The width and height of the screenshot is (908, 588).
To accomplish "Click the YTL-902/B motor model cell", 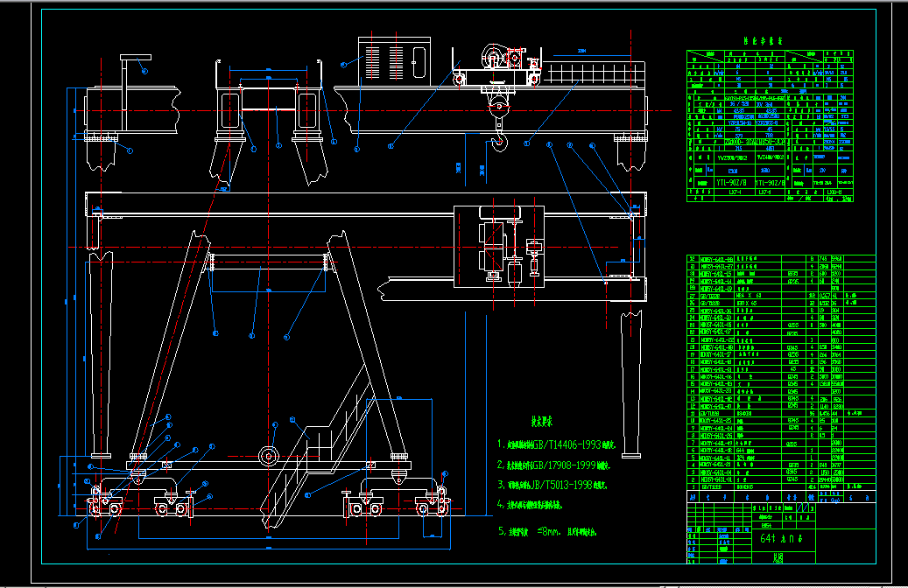I will (731, 181).
